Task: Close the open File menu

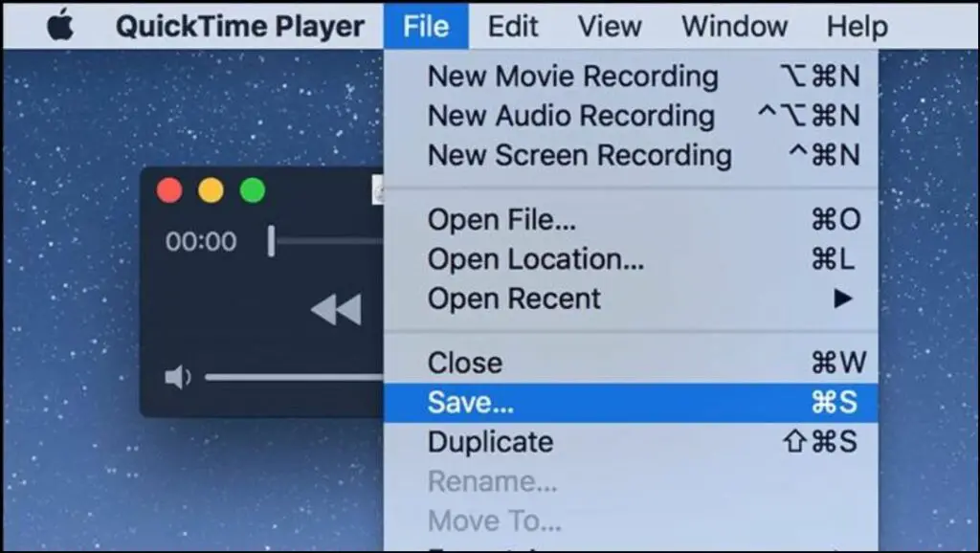Action: point(426,26)
